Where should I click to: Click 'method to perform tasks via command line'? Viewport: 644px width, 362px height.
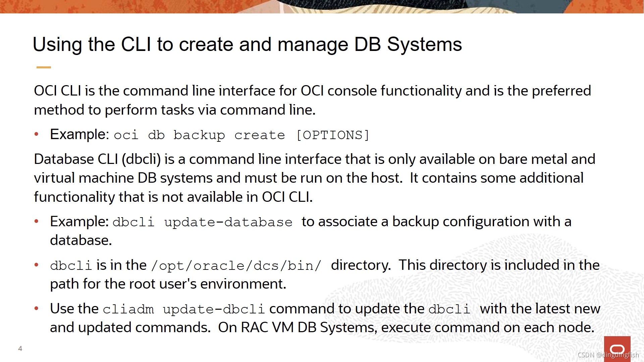point(174,110)
